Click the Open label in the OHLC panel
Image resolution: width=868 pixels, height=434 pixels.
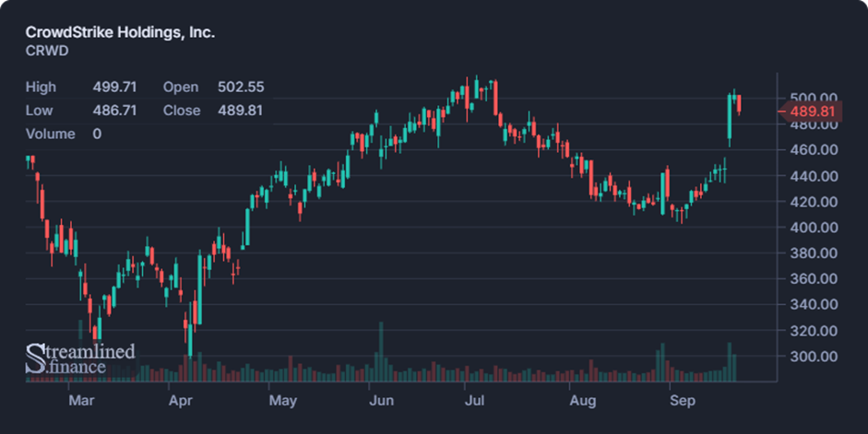coord(181,88)
